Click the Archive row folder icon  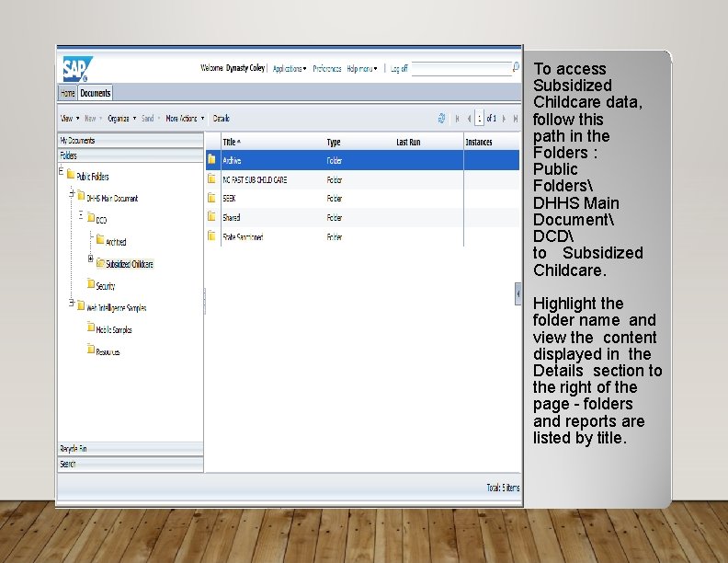point(211,159)
